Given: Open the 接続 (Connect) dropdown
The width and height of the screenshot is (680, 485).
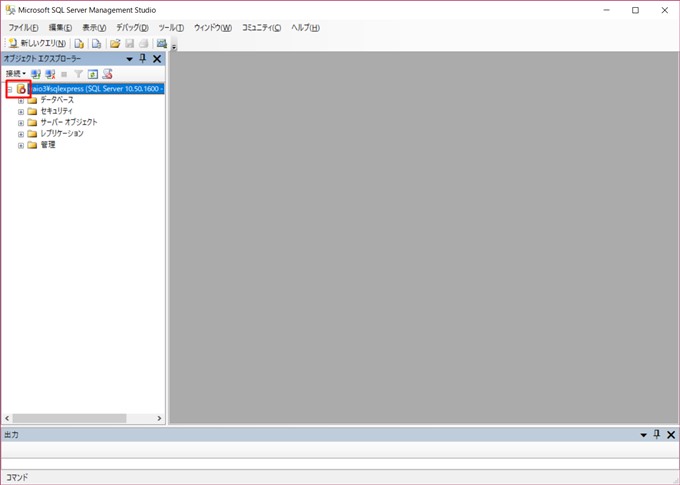Looking at the screenshot, I should 16,74.
